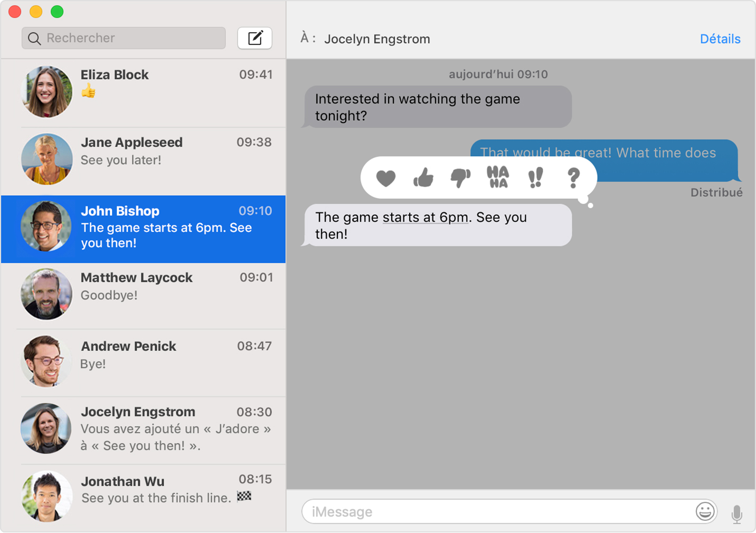Open Matthew Laycock conversation
Screen dimensions: 756x533
pos(143,296)
